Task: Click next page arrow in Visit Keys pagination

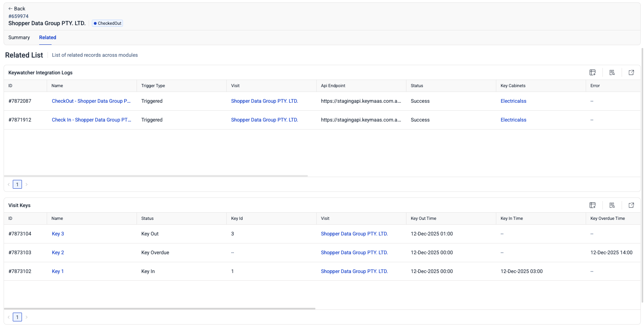Action: (27, 317)
